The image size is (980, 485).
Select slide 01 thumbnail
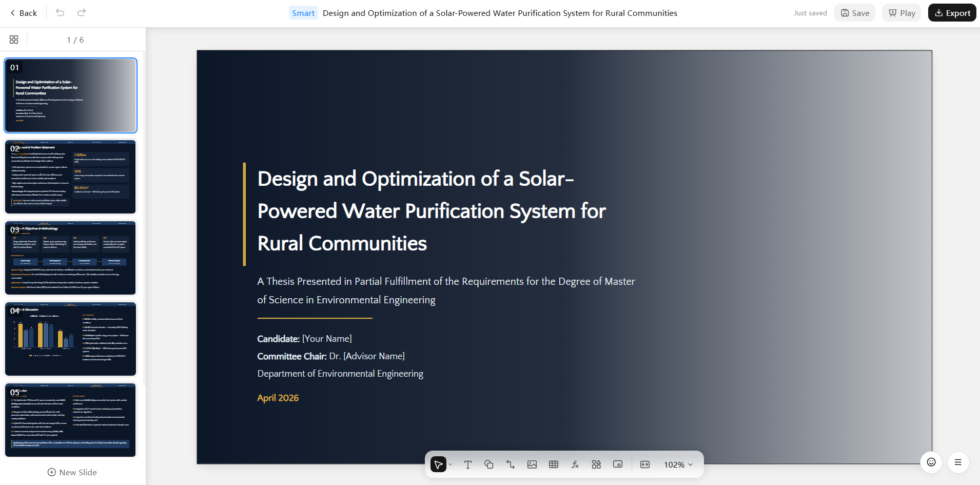pyautogui.click(x=70, y=95)
